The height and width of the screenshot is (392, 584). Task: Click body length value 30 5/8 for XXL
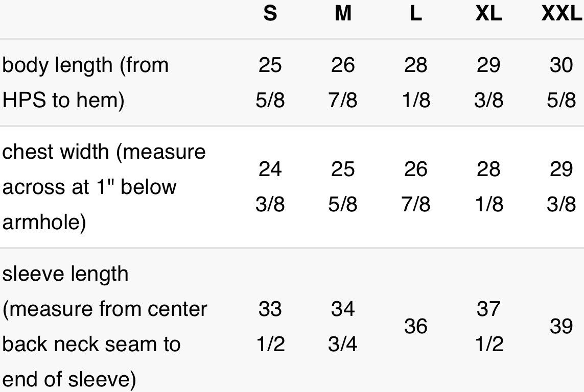(x=562, y=83)
